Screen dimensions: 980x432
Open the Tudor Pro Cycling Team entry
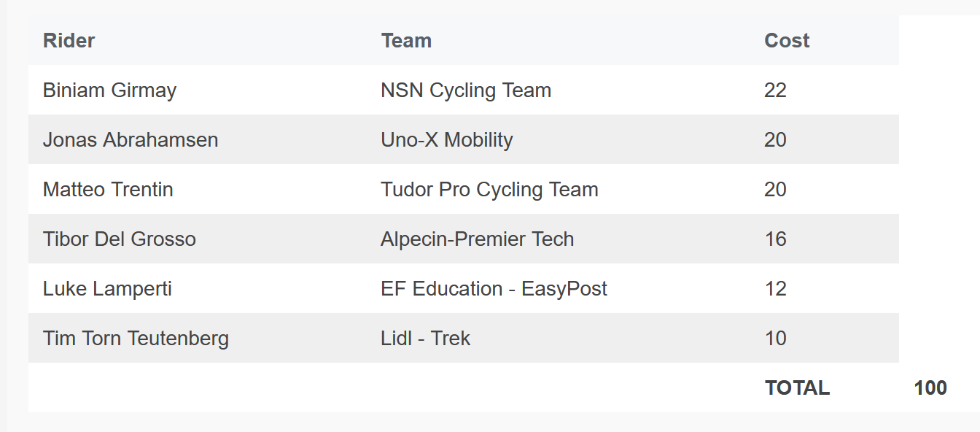(489, 190)
